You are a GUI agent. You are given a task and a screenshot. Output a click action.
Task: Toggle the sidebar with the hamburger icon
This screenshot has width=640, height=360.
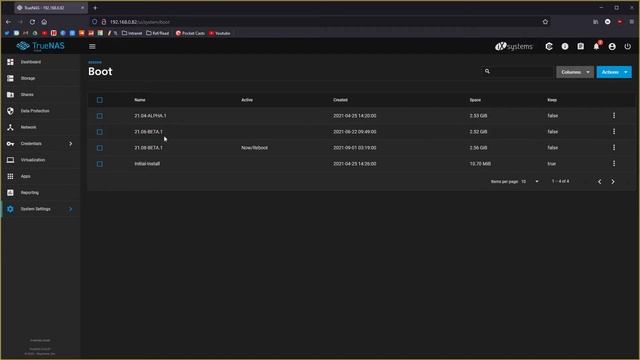[92, 47]
